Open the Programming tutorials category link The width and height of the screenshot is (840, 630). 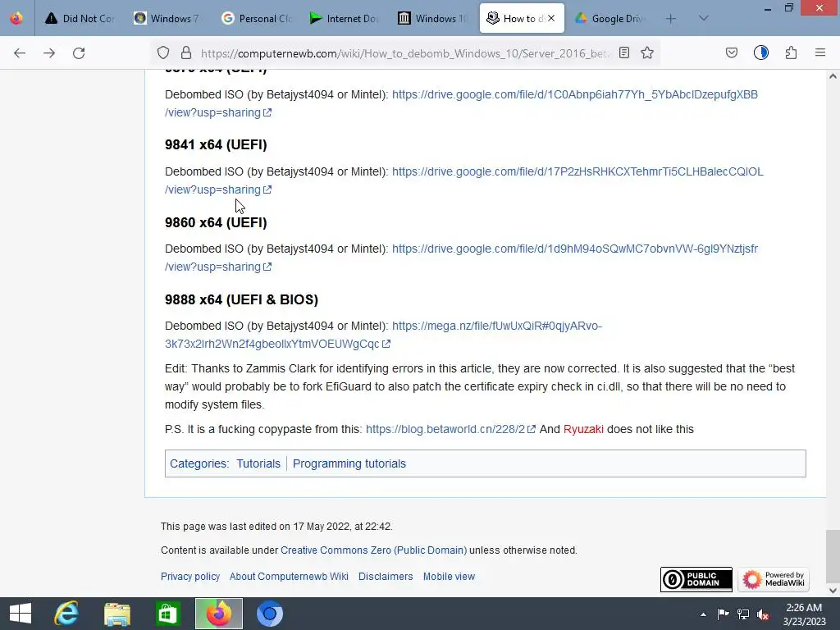pos(349,464)
